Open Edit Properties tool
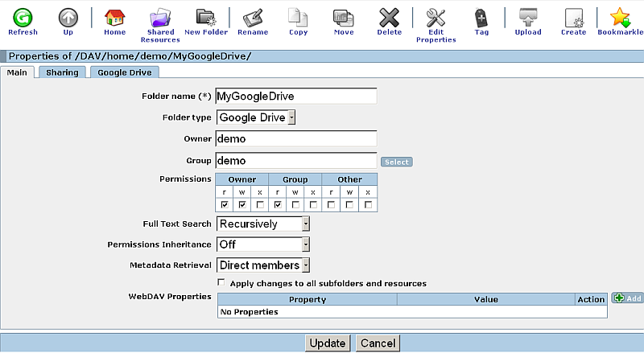Image resolution: width=644 pixels, height=353 pixels. coord(436,18)
